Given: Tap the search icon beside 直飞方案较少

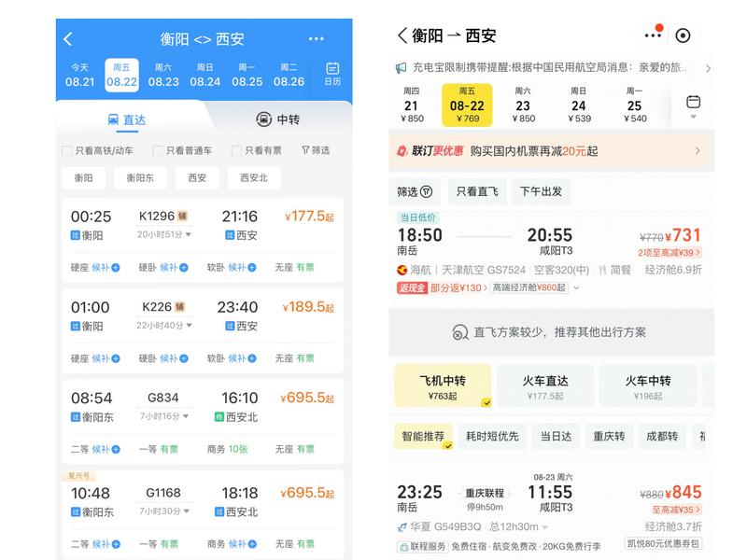Looking at the screenshot, I should point(459,332).
